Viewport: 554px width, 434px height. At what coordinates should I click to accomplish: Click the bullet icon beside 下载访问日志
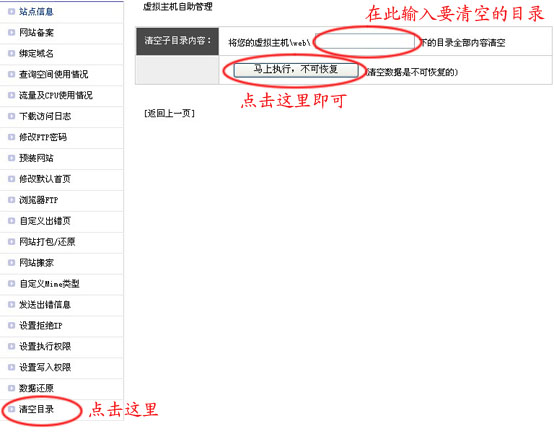[x=11, y=116]
